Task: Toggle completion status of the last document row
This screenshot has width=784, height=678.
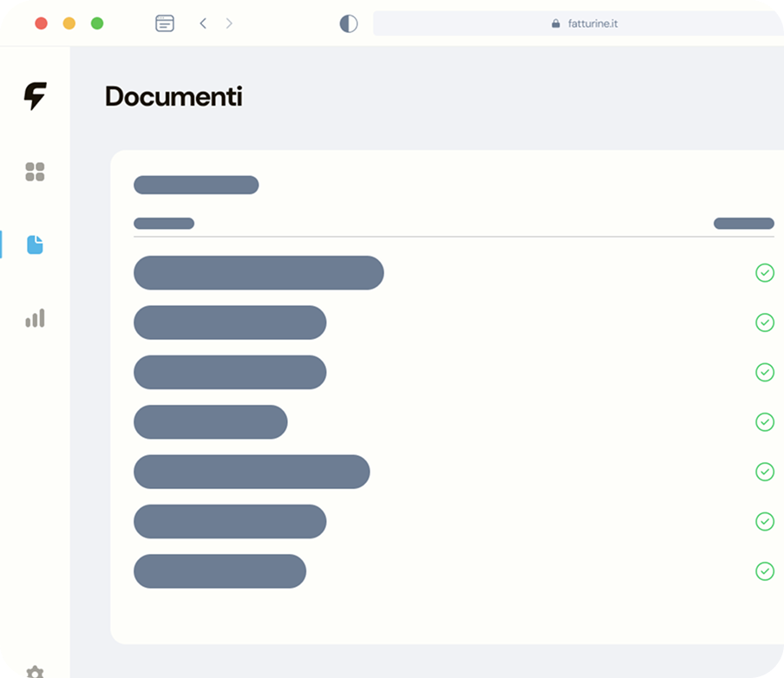Action: coord(765,572)
